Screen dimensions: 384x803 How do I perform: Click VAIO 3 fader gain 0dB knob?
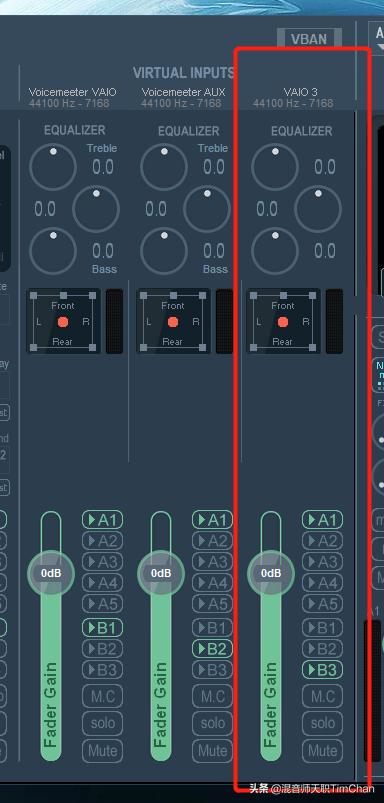271,573
